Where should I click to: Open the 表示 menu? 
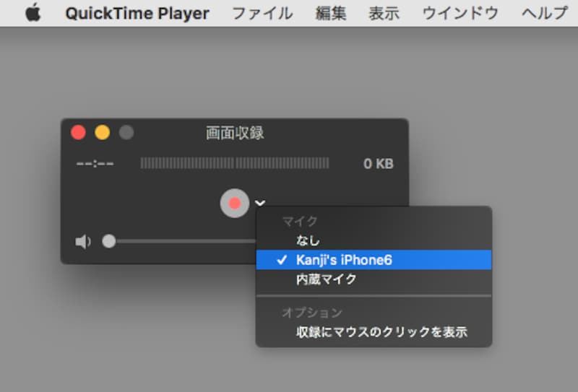[384, 14]
